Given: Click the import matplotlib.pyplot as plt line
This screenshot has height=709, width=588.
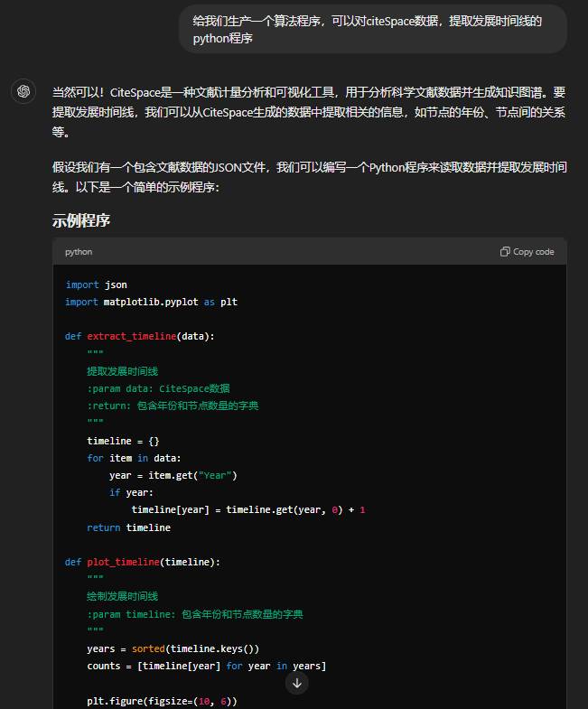Looking at the screenshot, I should tap(151, 302).
